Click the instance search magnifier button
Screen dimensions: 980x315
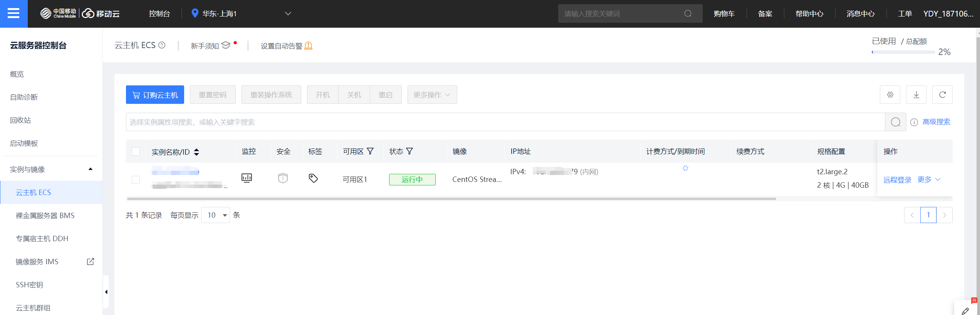pos(896,122)
